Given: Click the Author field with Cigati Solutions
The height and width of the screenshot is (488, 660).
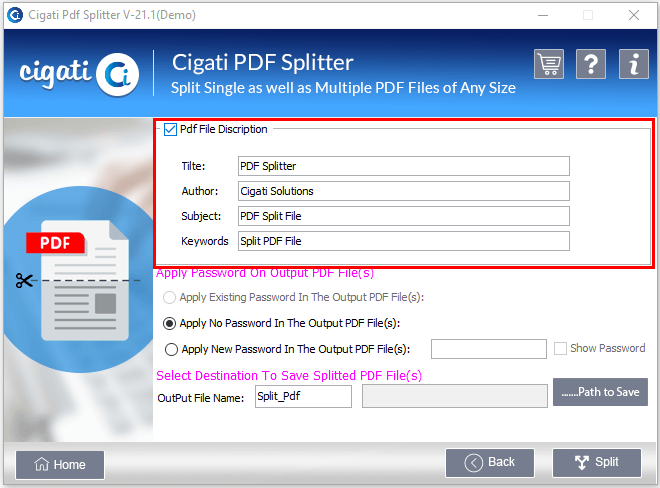Looking at the screenshot, I should pos(404,191).
